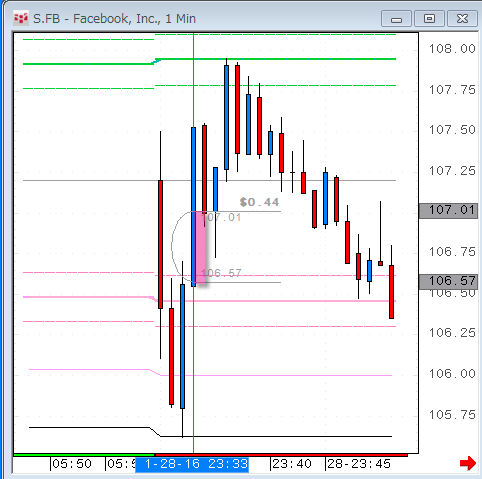Click the title 'S.FB - Facebook, Inc., 1 Min'
This screenshot has height=479, width=482.
point(114,19)
